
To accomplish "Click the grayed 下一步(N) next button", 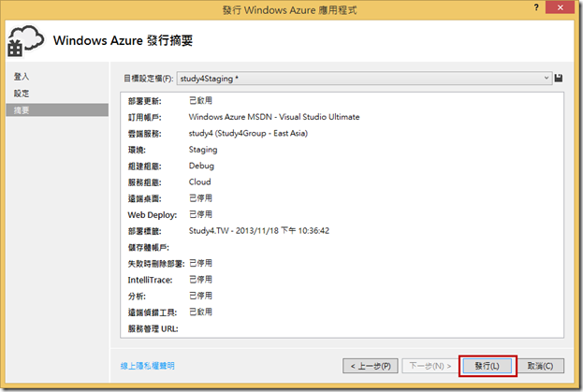I will pyautogui.click(x=430, y=366).
